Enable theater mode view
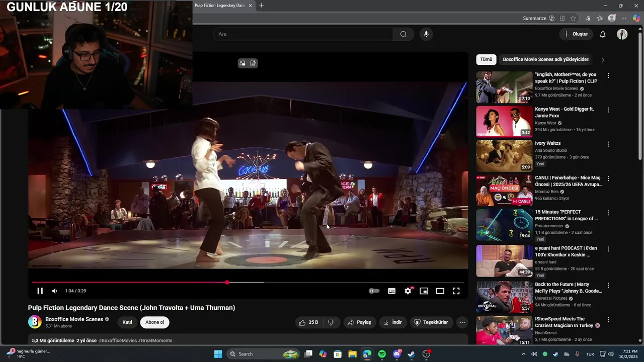The image size is (644, 362). (x=440, y=291)
